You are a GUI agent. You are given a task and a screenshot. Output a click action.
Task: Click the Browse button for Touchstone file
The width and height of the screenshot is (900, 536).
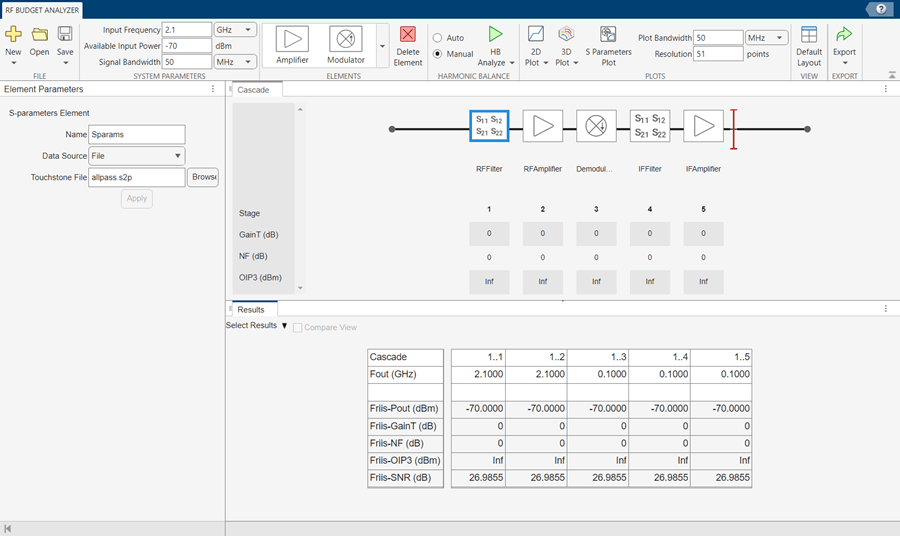click(204, 177)
